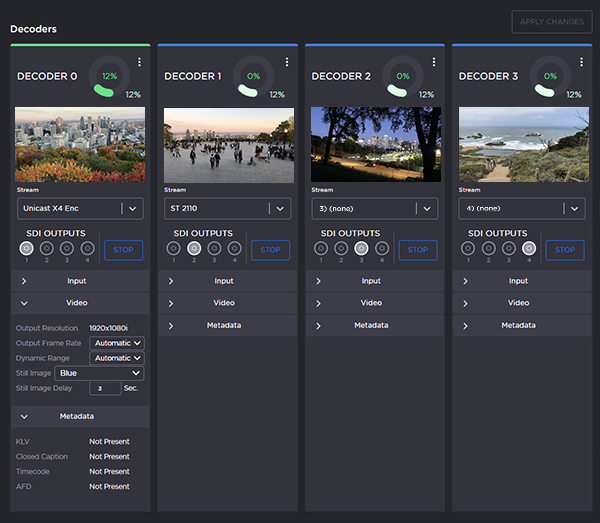Viewport: 600px width, 523px height.
Task: Click the Apply Changes button
Action: pos(551,22)
